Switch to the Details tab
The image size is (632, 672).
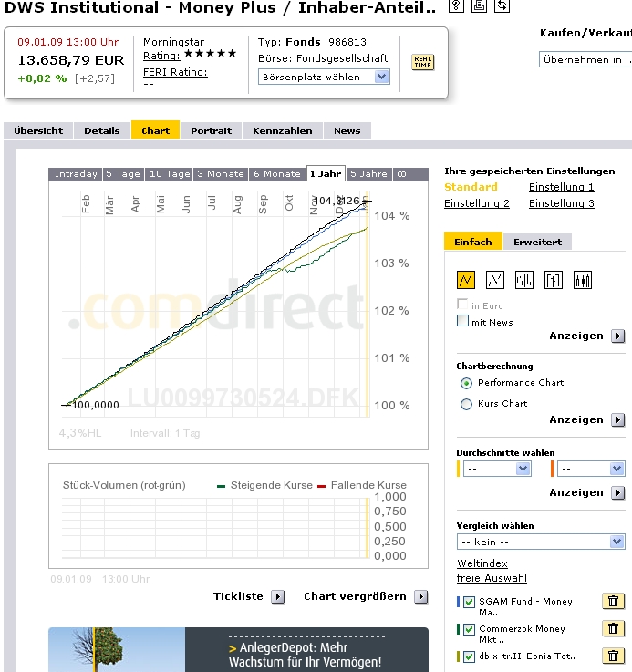[x=101, y=130]
